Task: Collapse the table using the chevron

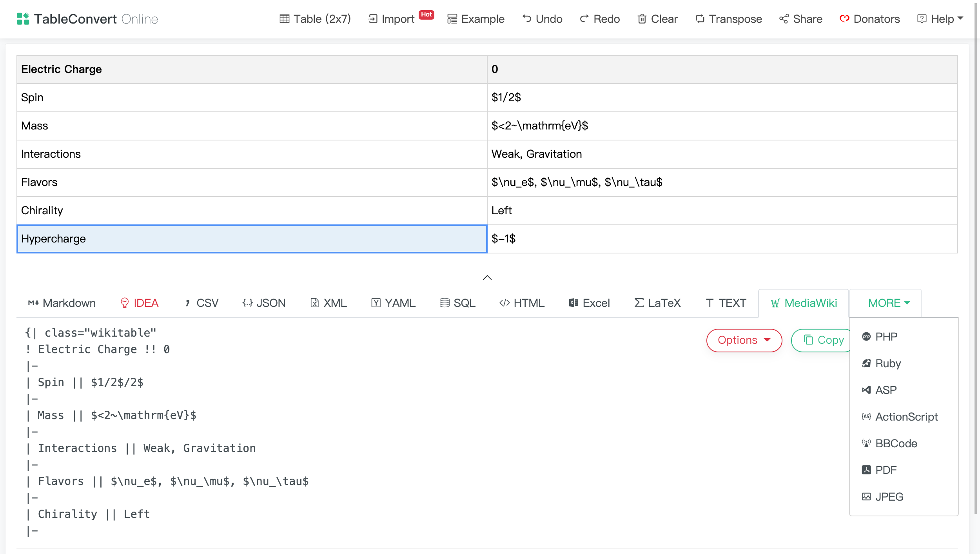Action: pyautogui.click(x=487, y=278)
